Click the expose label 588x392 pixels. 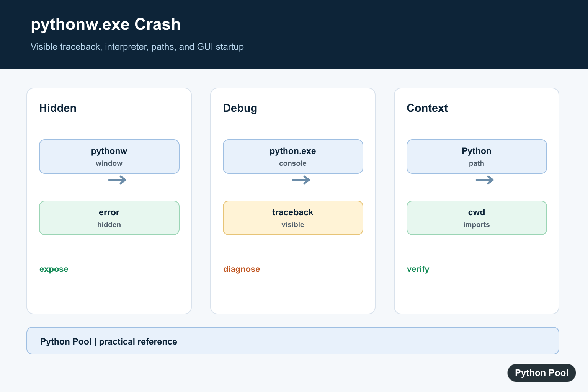coord(54,269)
